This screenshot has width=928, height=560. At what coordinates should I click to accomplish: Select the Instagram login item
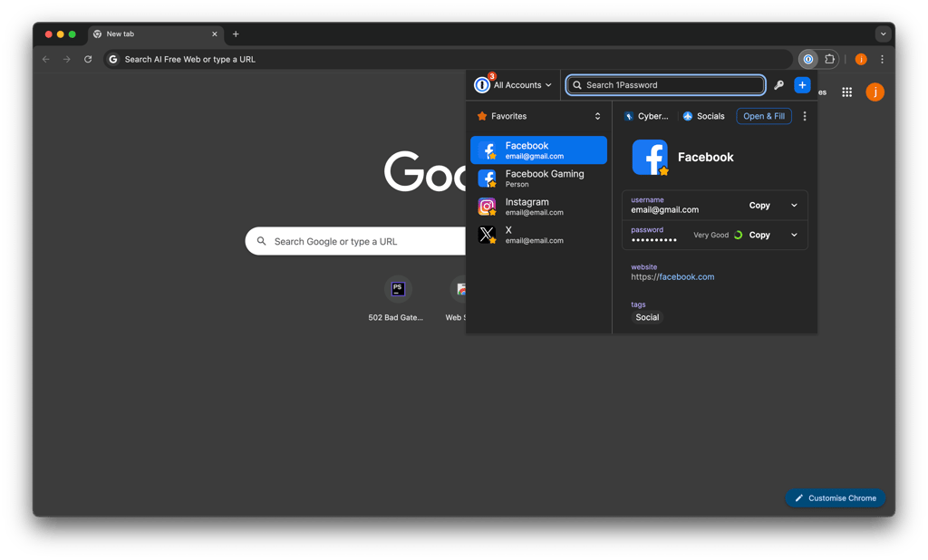pos(538,207)
